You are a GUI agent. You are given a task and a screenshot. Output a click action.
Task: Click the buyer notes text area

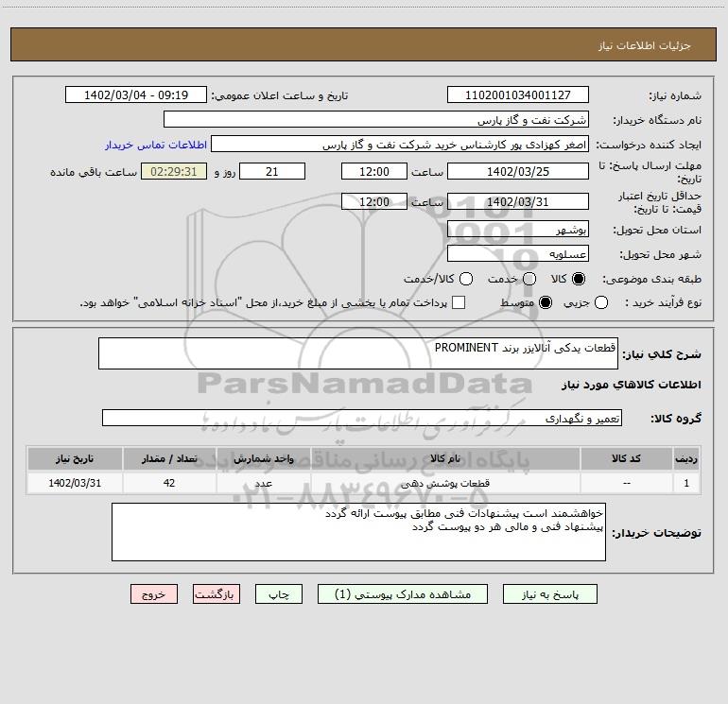click(359, 532)
